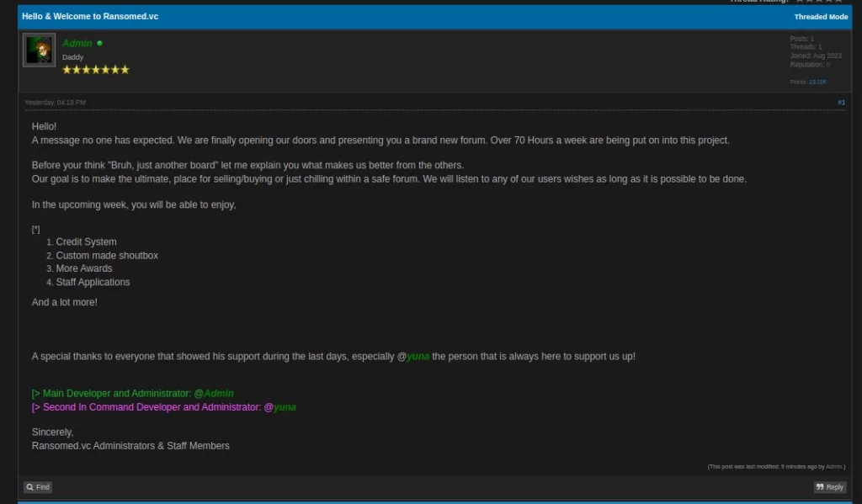Select the middle star of the Thread Rating control
Screen dimensions: 862x504
point(819,2)
